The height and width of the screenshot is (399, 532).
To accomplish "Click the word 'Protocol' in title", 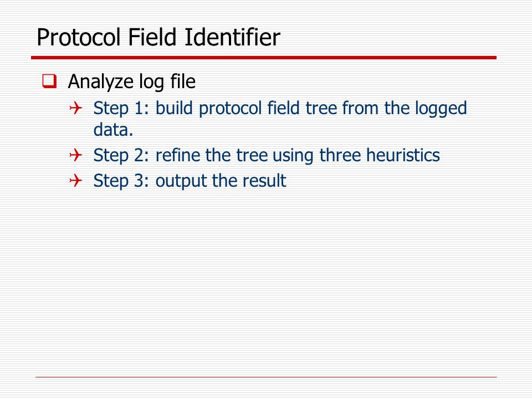I will (x=79, y=37).
